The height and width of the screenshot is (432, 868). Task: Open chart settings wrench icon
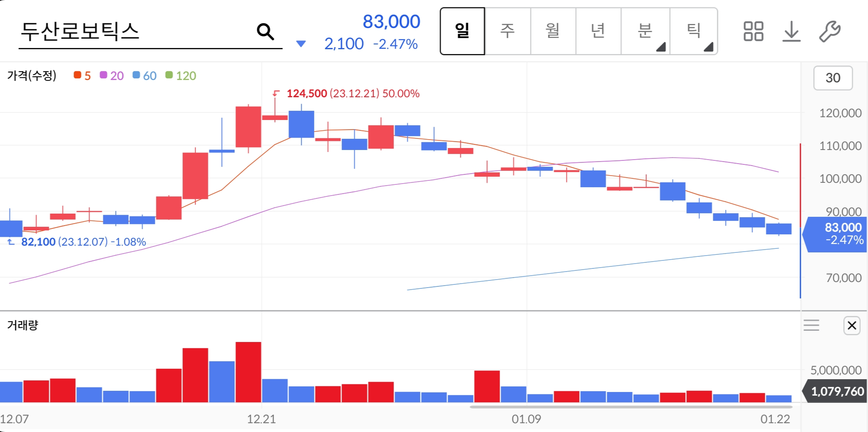[x=830, y=32]
